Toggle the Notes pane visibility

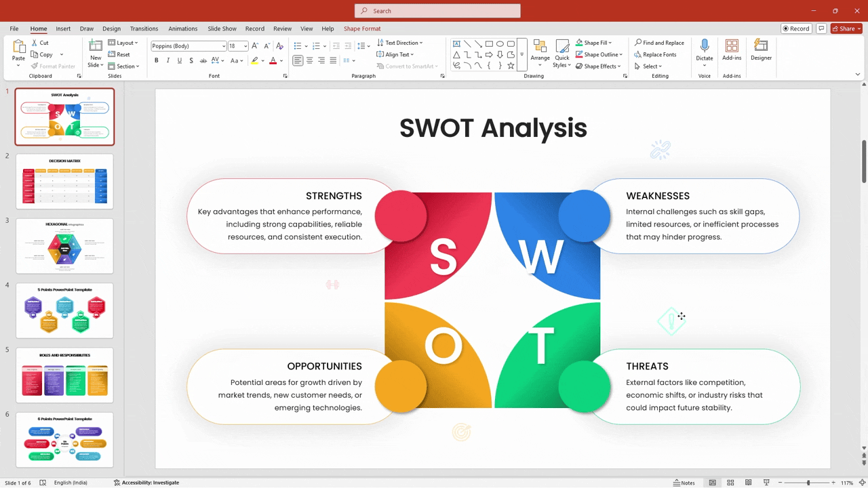point(684,482)
